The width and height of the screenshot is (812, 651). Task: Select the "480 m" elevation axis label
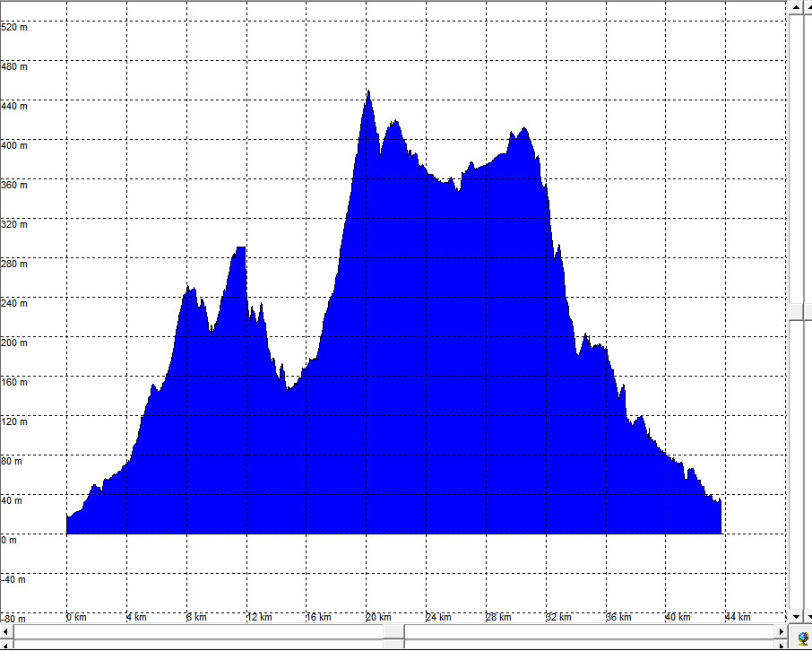[x=14, y=66]
